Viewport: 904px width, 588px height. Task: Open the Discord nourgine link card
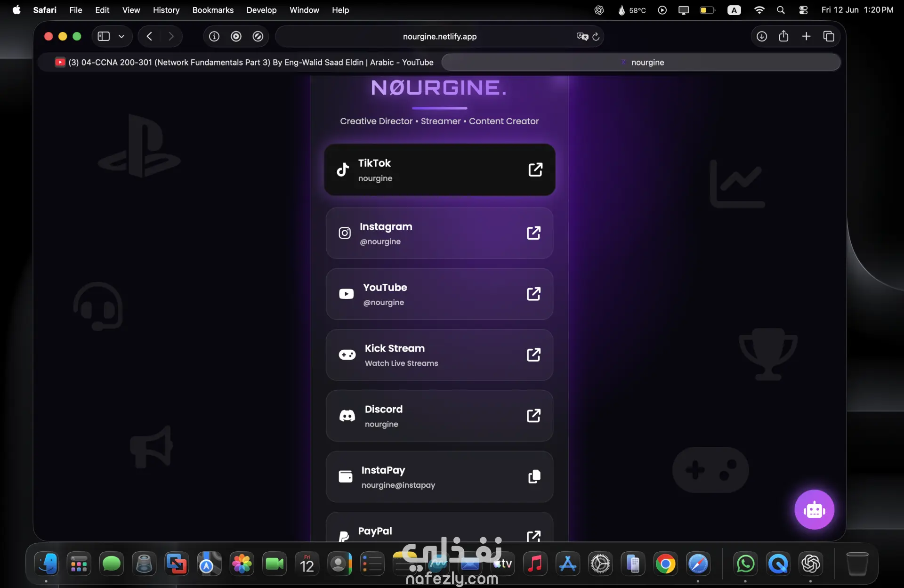click(x=440, y=416)
